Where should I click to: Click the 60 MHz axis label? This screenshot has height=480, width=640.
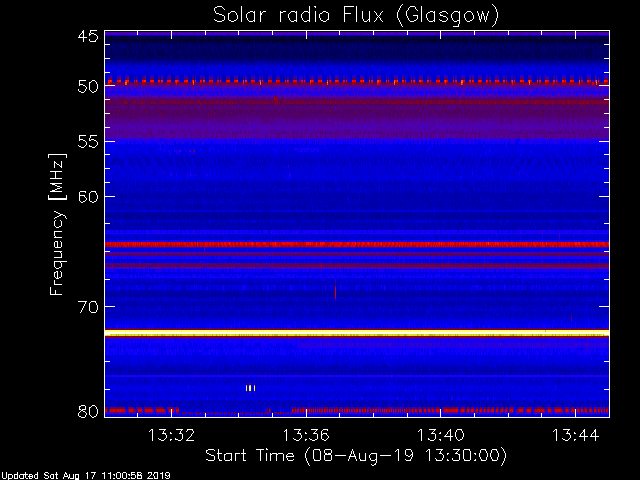coord(88,197)
